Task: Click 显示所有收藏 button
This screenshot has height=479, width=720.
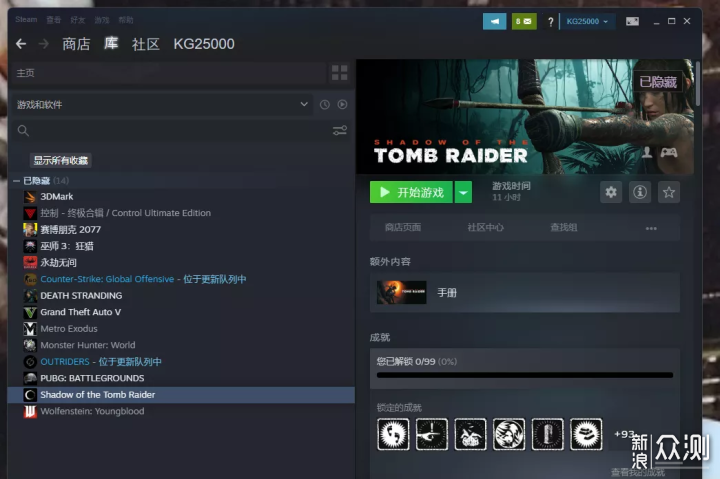Action: coord(61,160)
